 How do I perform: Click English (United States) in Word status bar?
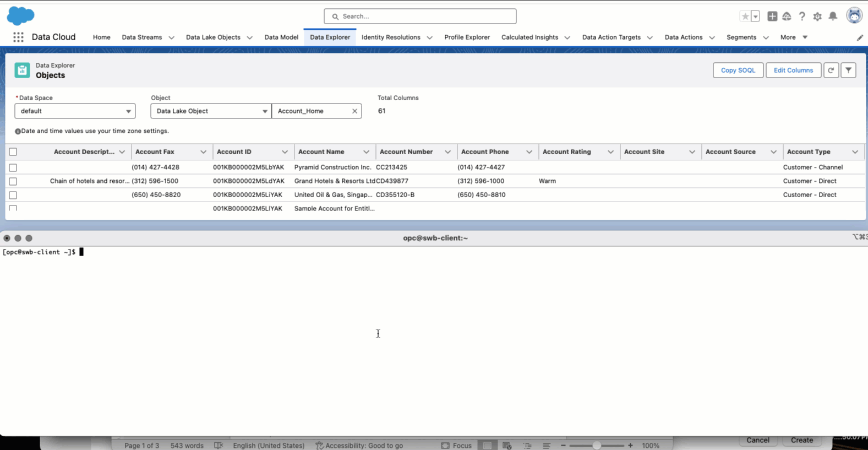click(x=269, y=446)
